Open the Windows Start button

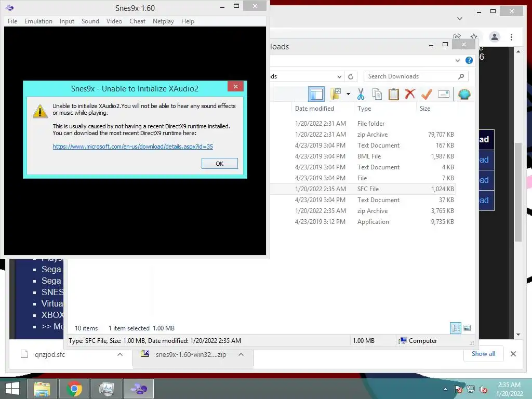12,389
